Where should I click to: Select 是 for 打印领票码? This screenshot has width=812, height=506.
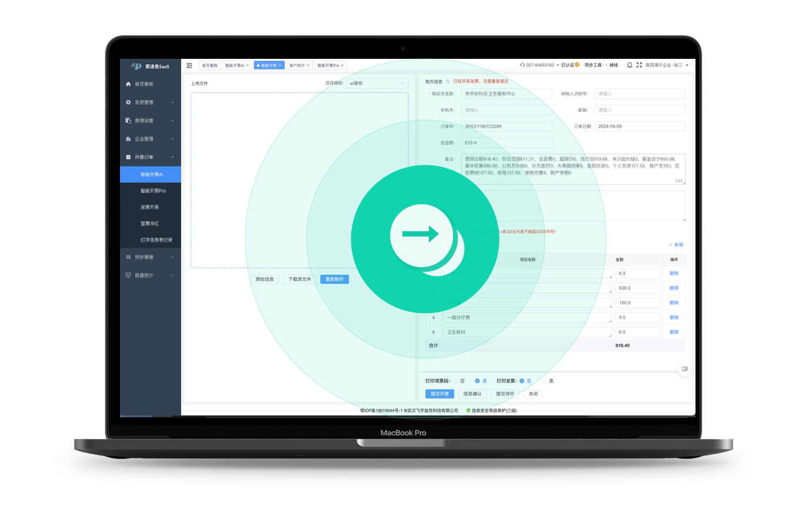477,381
